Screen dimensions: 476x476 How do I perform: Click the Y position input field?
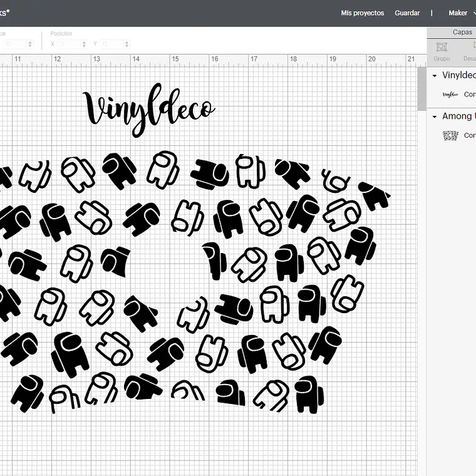pos(112,44)
